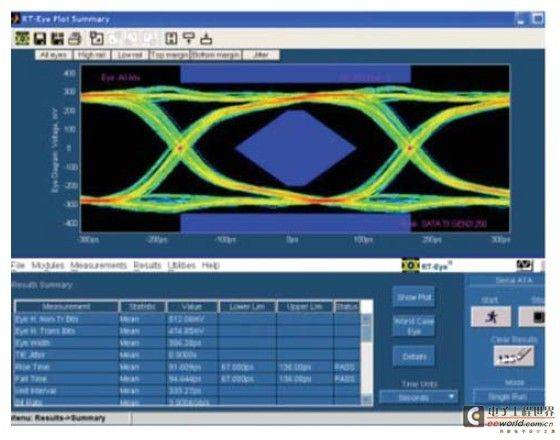Viewport: 560px width, 440px height.
Task: Click the printer icon in the toolbar
Action: 75,39
